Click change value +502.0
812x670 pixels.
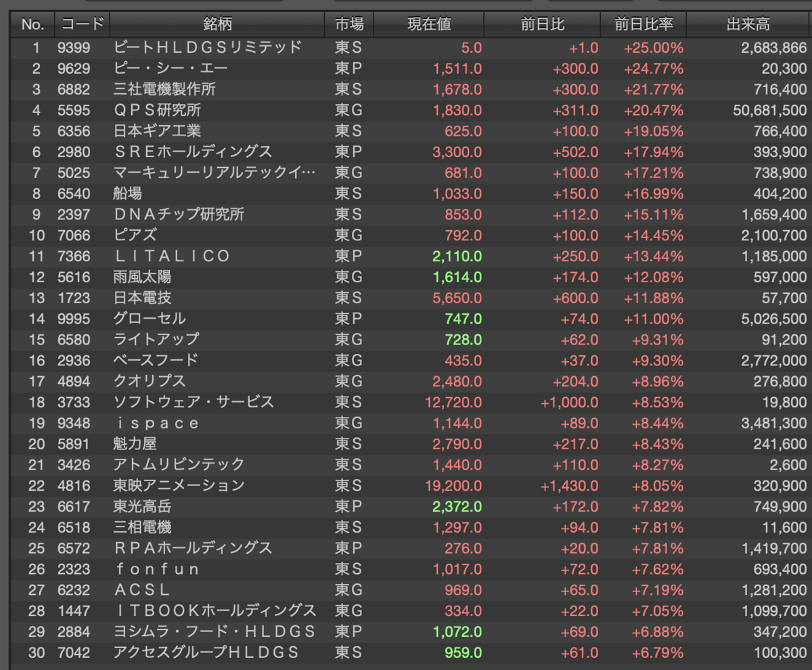[576, 152]
